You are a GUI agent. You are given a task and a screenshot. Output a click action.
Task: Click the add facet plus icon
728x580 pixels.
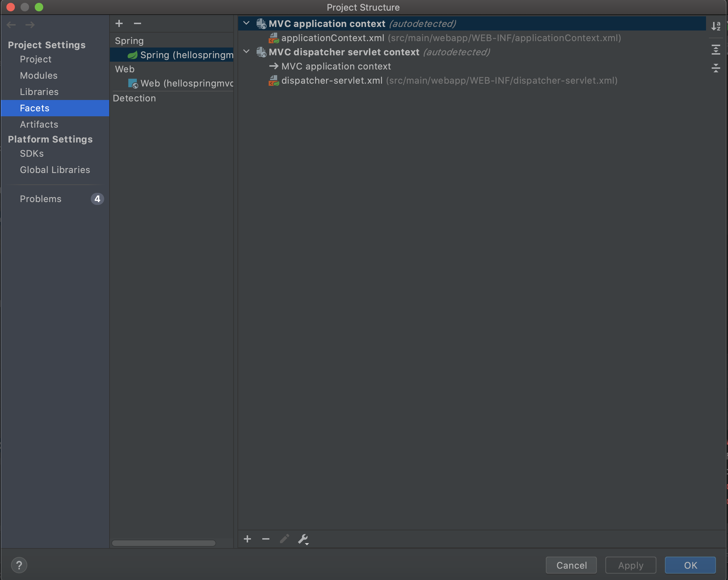click(x=119, y=23)
